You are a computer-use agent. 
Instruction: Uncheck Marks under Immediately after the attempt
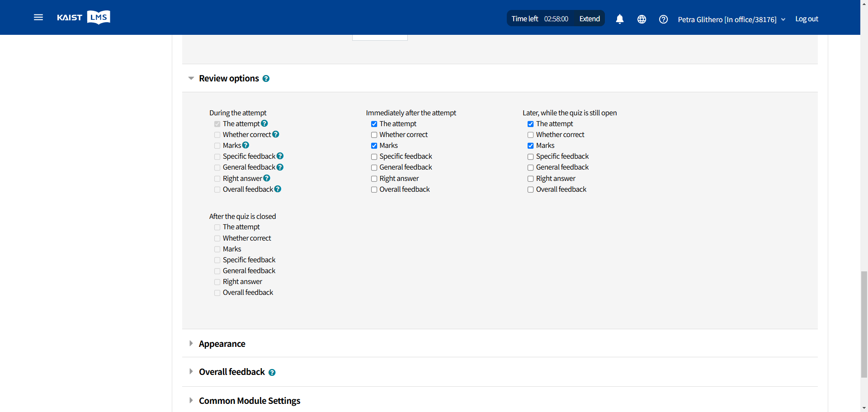click(x=374, y=146)
